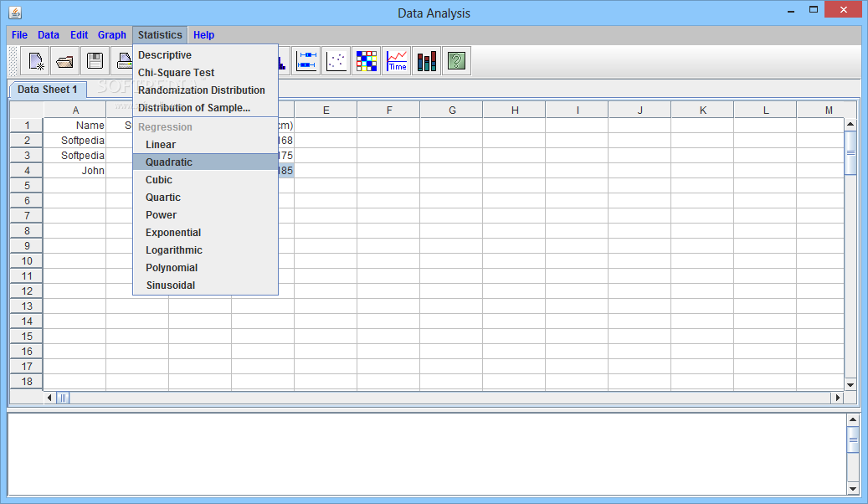Click inside the output text area
The width and height of the screenshot is (868, 504).
coord(427,454)
